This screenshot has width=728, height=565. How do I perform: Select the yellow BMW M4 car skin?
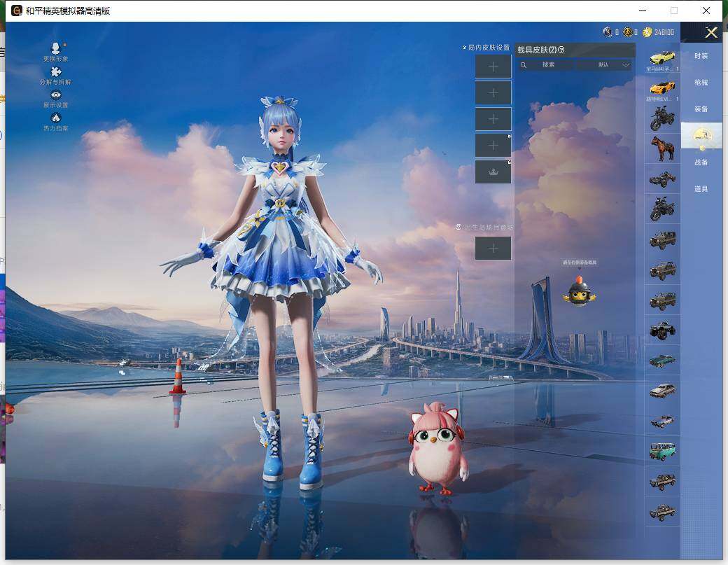(662, 57)
